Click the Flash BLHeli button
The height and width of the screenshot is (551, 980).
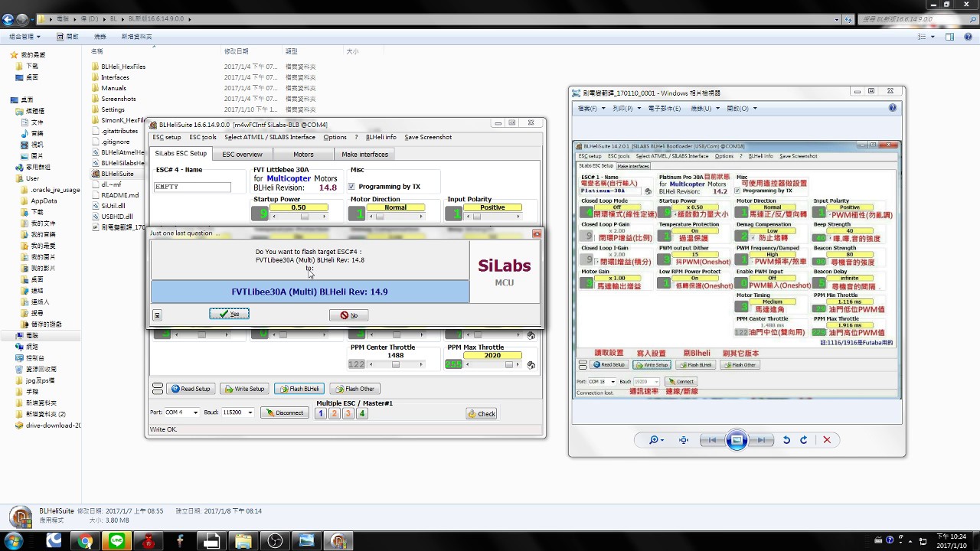click(x=299, y=389)
